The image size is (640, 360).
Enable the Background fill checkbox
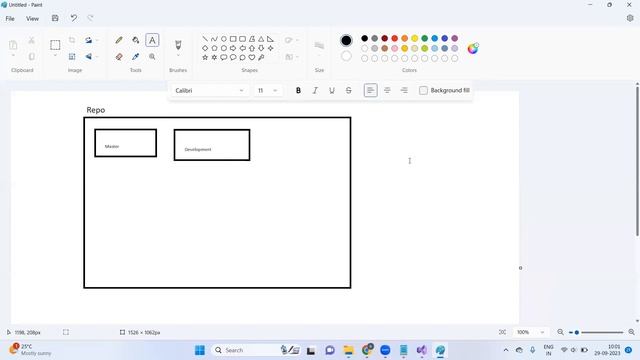(423, 91)
